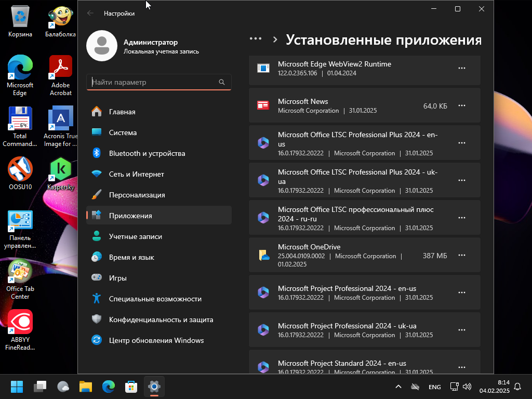Open File Explorer from the taskbar

click(x=86, y=387)
